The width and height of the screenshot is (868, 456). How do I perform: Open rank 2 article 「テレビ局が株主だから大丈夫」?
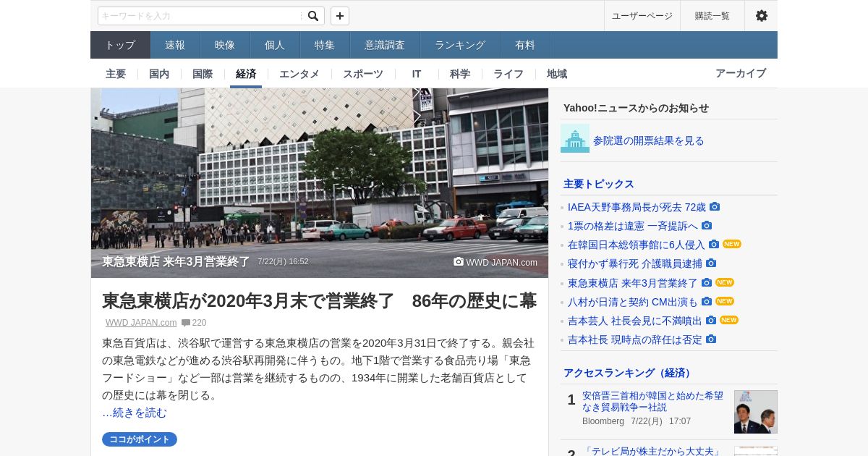[652, 451]
